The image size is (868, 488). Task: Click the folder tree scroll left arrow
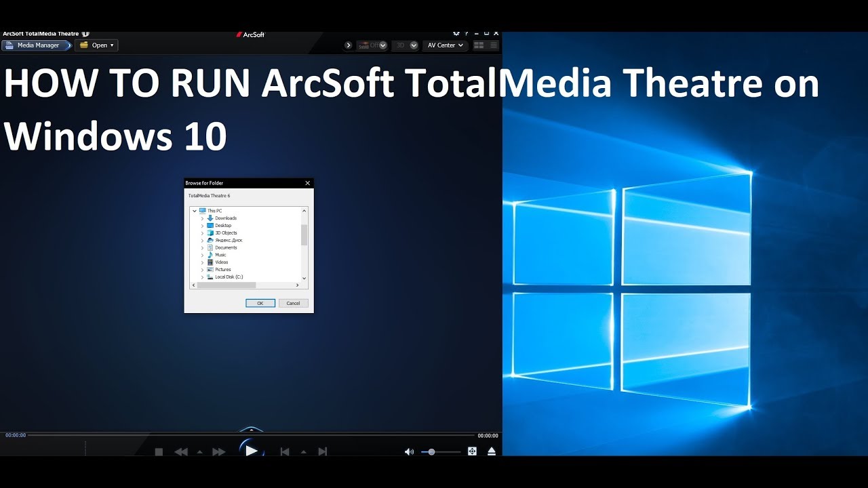[x=194, y=285]
